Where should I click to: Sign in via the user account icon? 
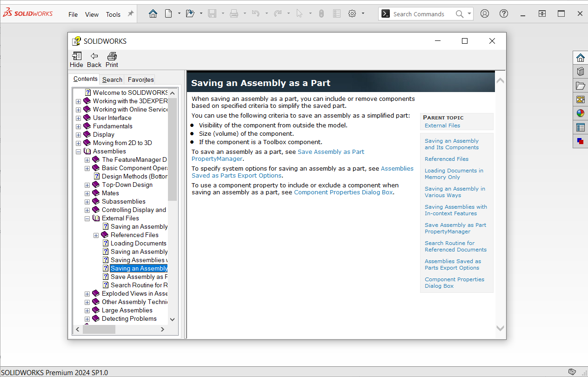[485, 13]
